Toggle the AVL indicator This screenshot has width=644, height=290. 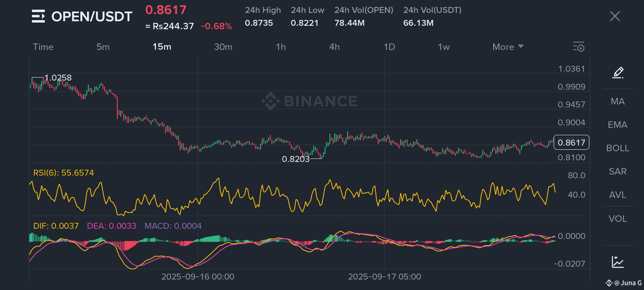pos(618,195)
